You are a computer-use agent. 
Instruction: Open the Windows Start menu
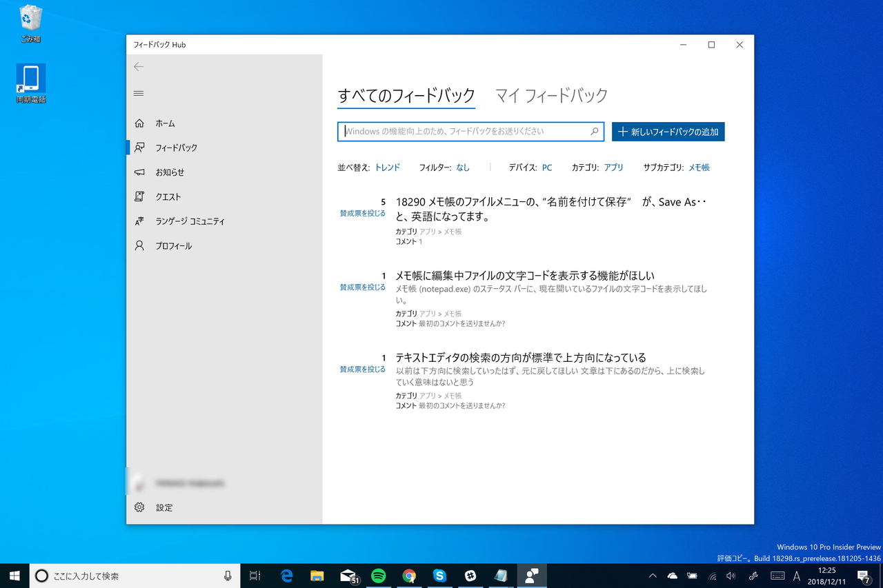[14, 576]
